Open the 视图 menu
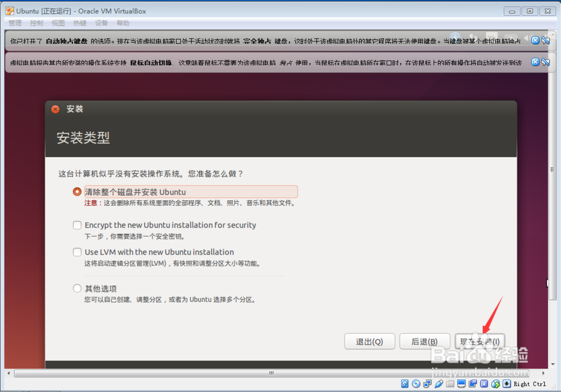Image resolution: width=561 pixels, height=392 pixels. coord(58,23)
